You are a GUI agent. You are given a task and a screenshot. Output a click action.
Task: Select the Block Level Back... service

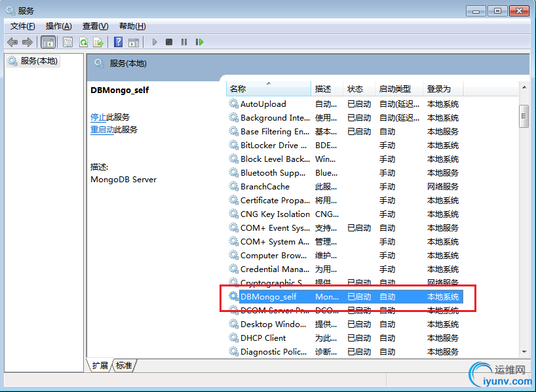pos(345,159)
